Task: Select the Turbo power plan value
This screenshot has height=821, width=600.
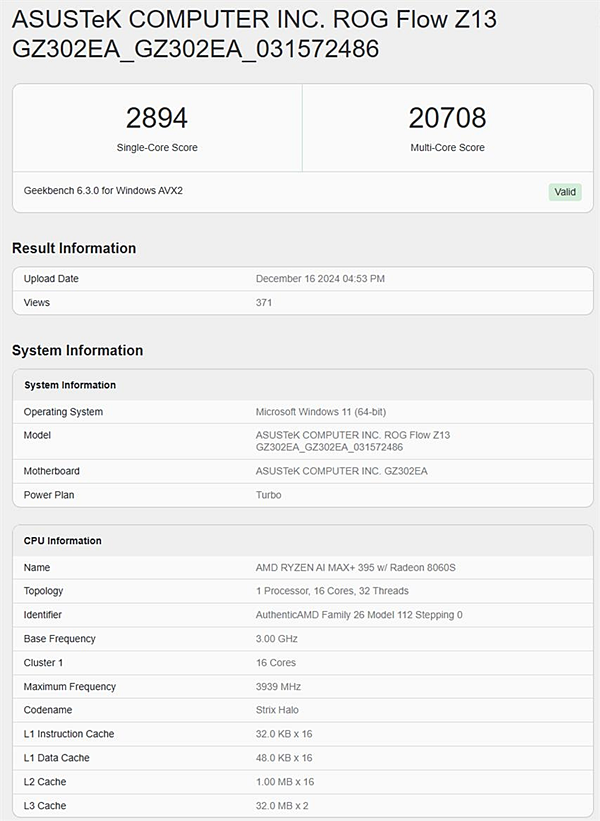Action: [268, 495]
